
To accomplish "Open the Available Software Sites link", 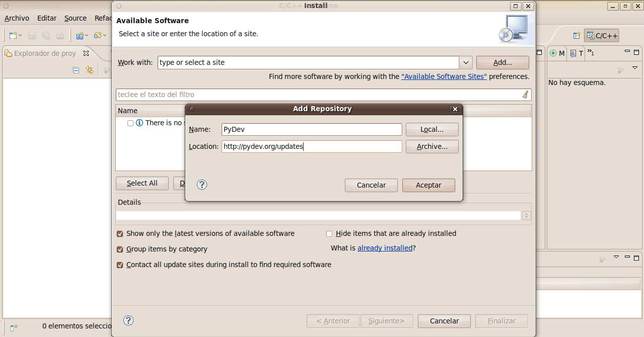I will (x=444, y=76).
